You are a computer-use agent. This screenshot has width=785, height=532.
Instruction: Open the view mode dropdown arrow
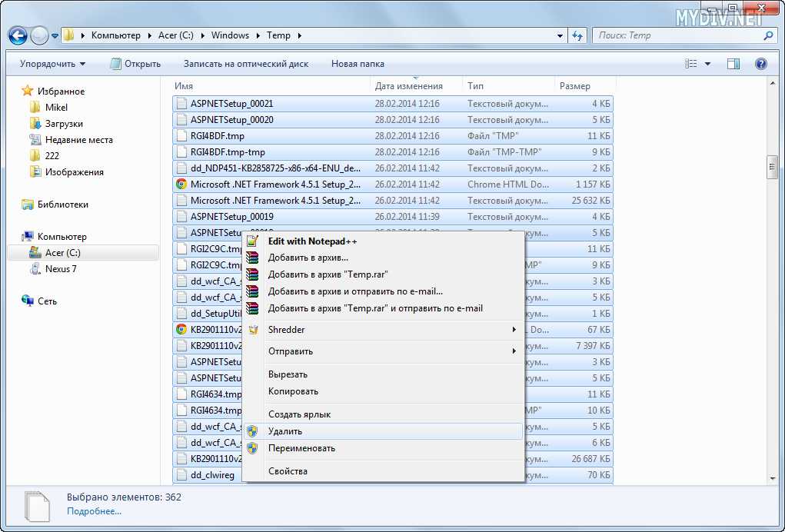(x=707, y=64)
